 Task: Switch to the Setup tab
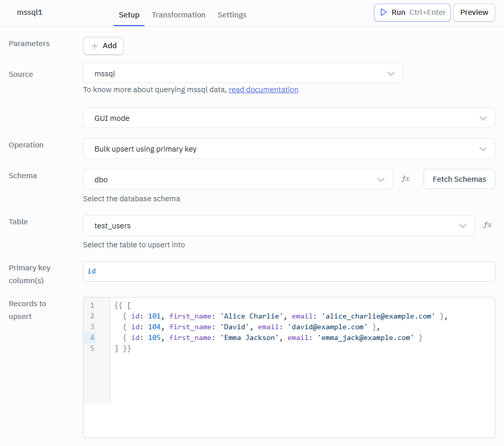coord(129,15)
